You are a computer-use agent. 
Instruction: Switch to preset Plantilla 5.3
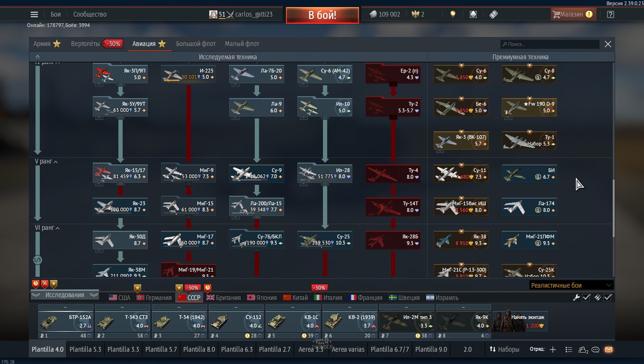tap(85, 349)
